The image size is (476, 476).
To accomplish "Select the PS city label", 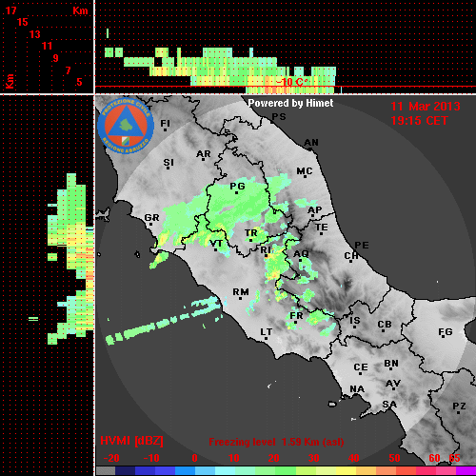I will coord(279,117).
